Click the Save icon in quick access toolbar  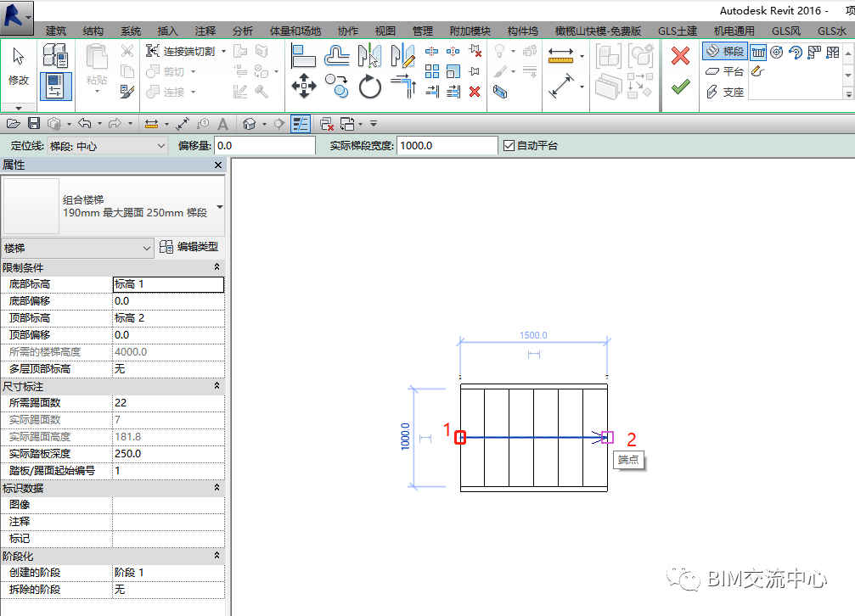click(34, 124)
